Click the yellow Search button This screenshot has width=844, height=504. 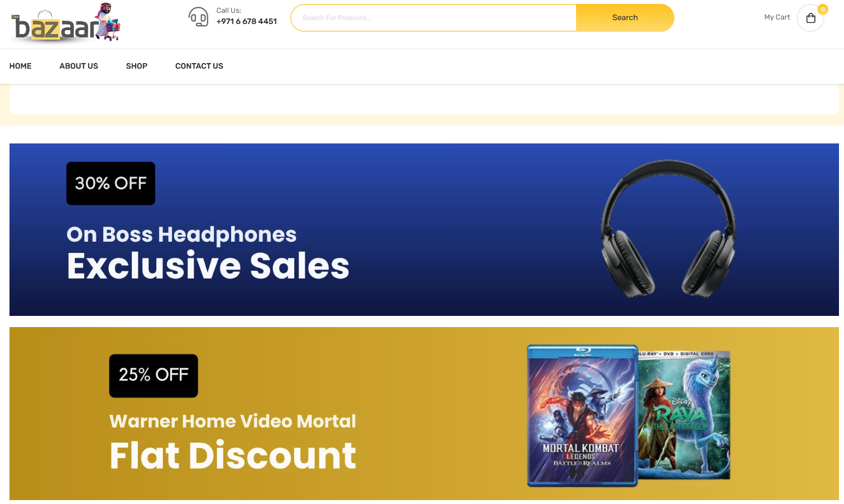tap(625, 18)
